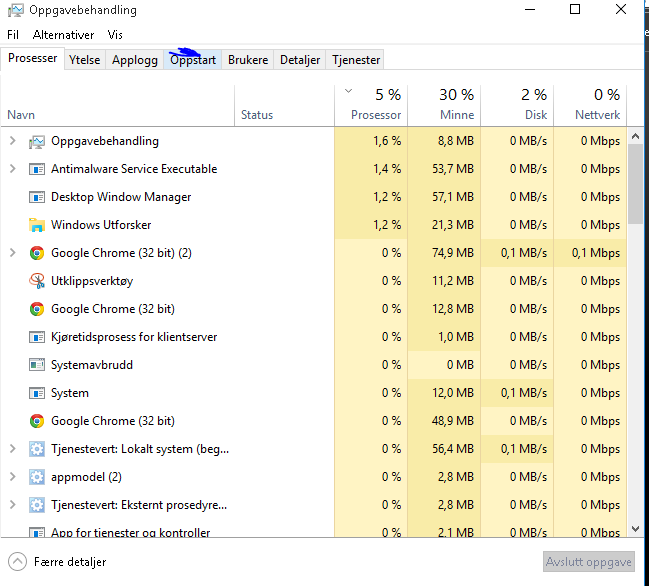Select the Windows Utforsker row name
The image size is (649, 586).
(x=101, y=225)
